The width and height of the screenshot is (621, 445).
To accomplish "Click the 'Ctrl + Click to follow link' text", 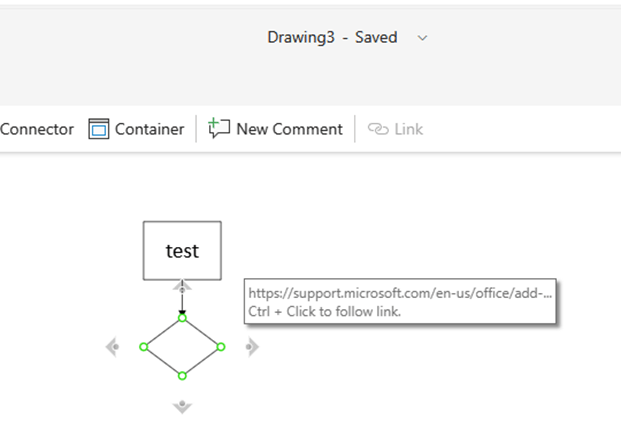I will [324, 312].
